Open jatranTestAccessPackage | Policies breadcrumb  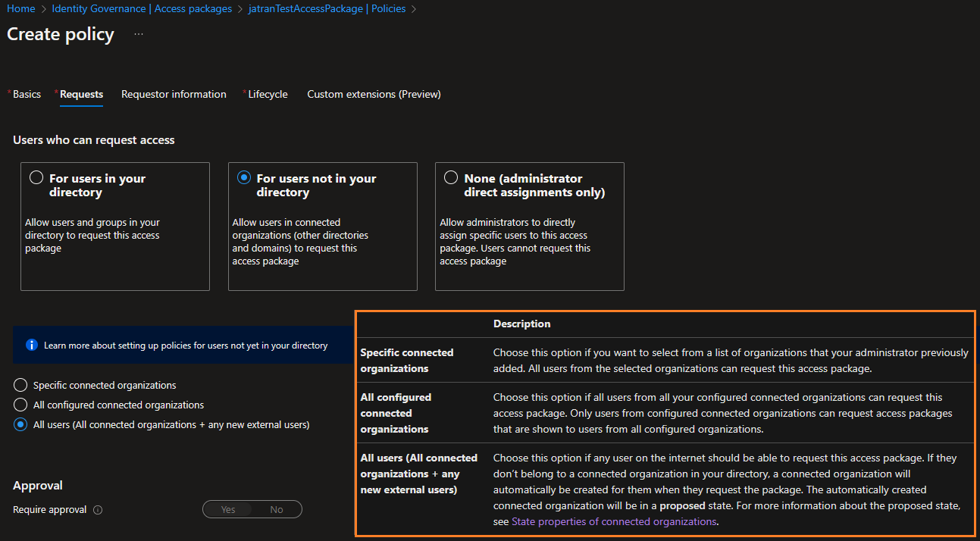[327, 8]
